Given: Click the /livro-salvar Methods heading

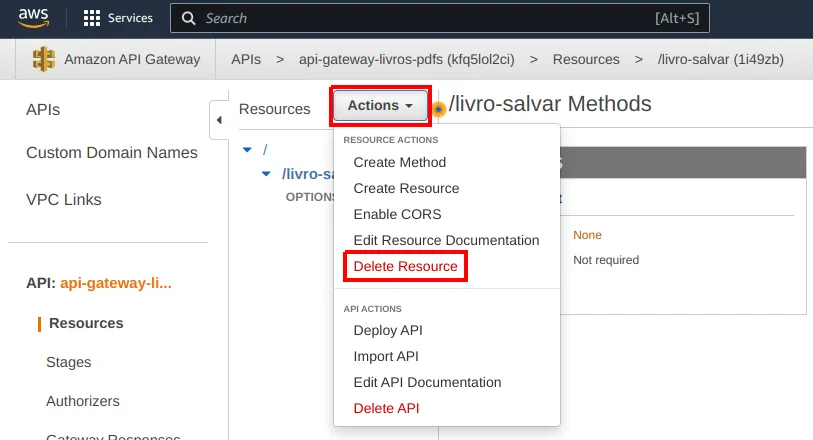Looking at the screenshot, I should point(550,104).
